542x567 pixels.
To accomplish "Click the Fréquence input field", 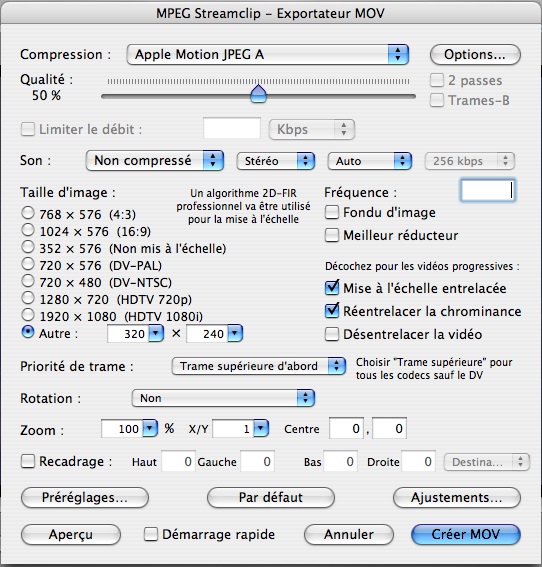I will click(487, 190).
